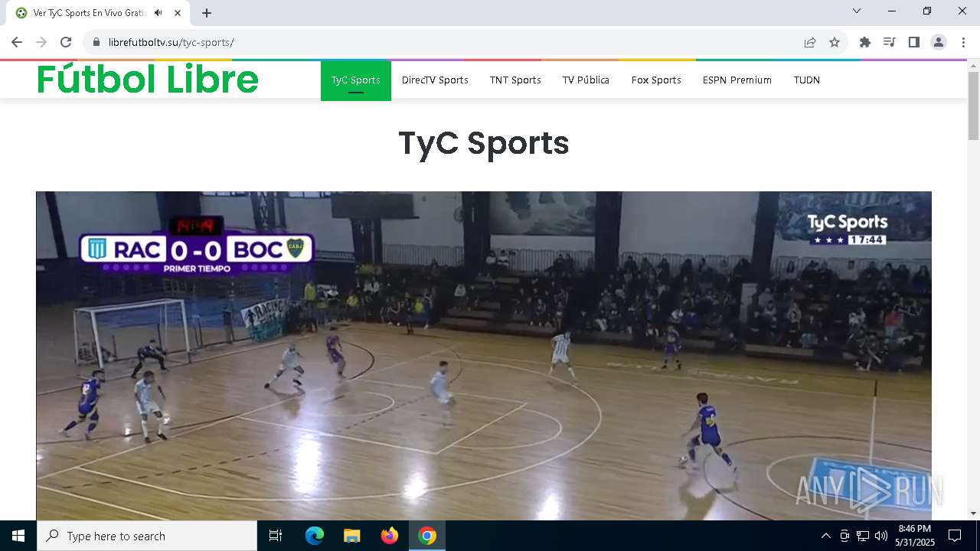Open a new browser tab
Image resolution: width=980 pixels, height=551 pixels.
pyautogui.click(x=207, y=13)
